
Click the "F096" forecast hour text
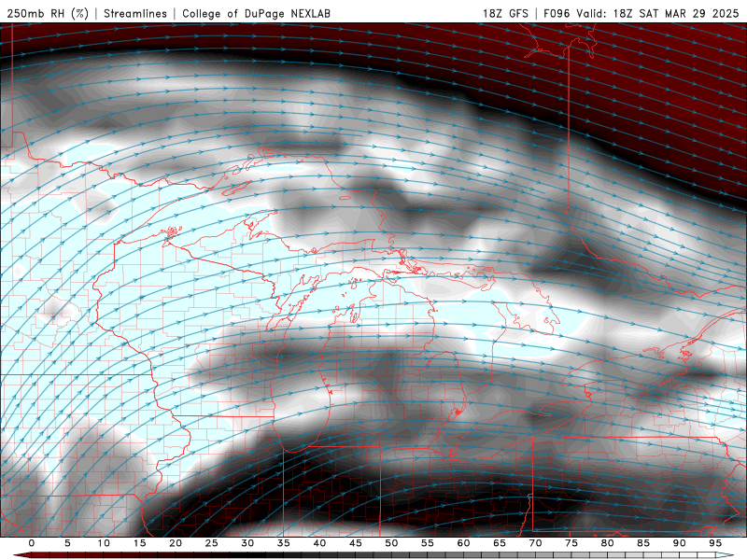pyautogui.click(x=557, y=13)
